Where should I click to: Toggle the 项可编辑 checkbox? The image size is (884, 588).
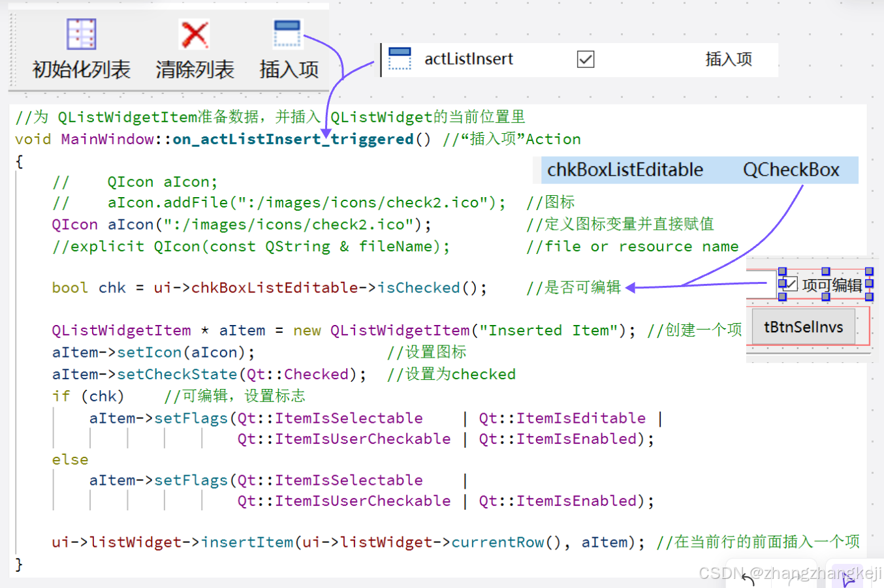(x=790, y=285)
